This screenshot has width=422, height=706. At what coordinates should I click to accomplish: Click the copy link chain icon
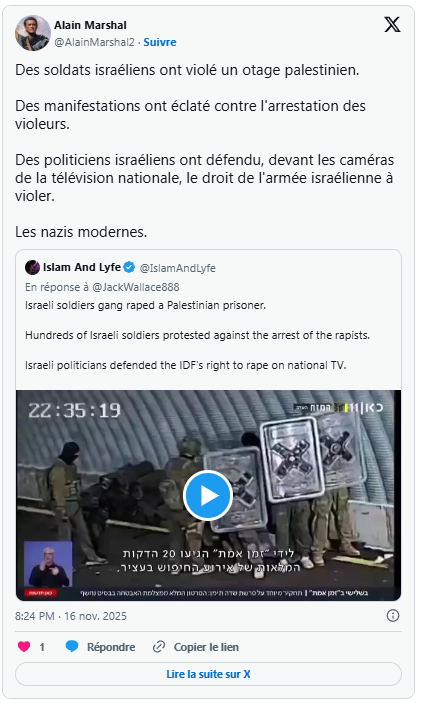click(x=159, y=647)
